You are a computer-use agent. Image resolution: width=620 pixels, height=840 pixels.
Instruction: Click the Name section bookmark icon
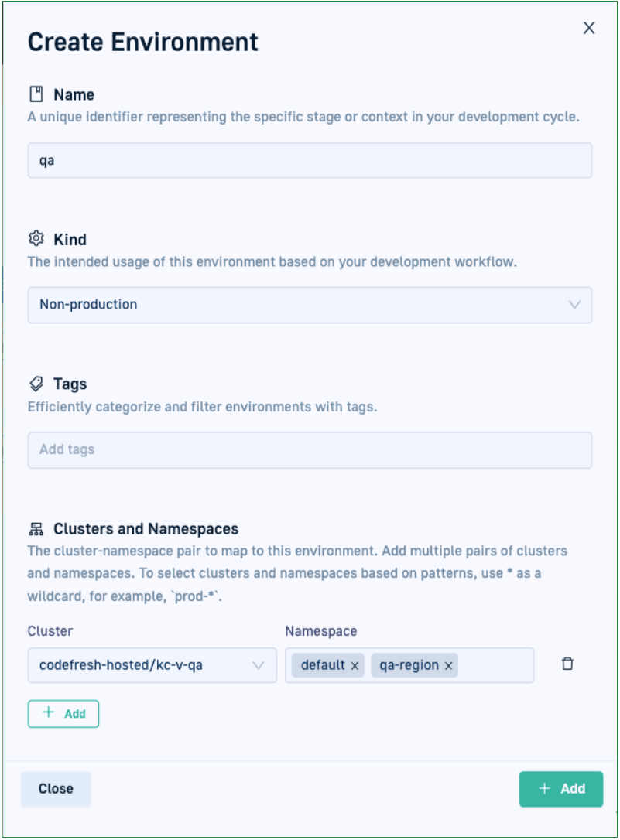[x=36, y=94]
